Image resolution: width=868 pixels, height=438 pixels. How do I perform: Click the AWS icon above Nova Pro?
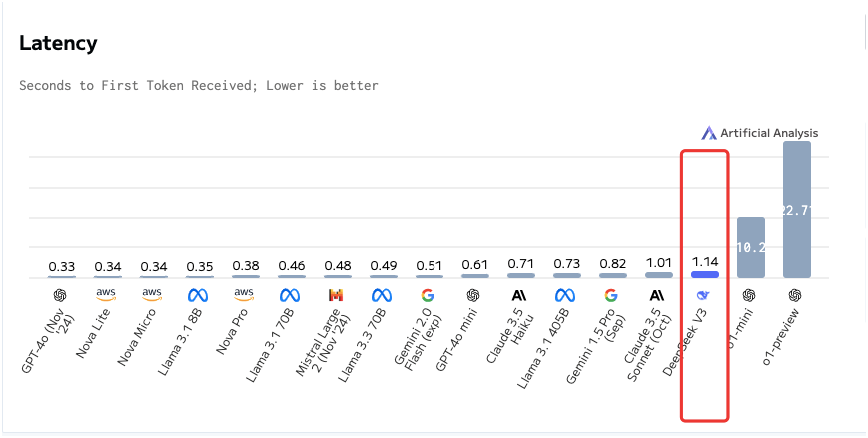point(244,295)
